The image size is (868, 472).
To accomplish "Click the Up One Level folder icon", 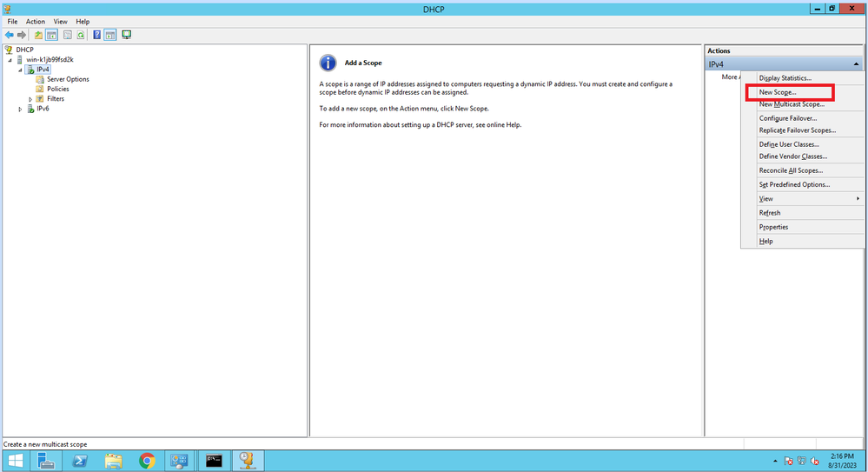I will point(38,35).
